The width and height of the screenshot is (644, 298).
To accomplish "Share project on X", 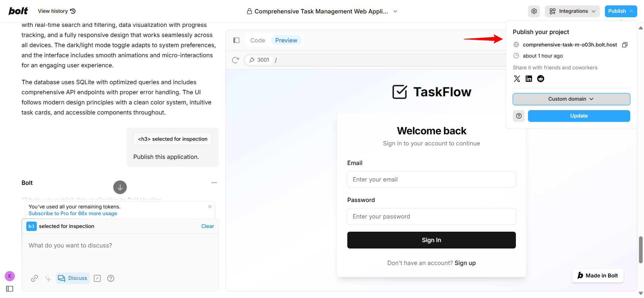I will (x=517, y=79).
